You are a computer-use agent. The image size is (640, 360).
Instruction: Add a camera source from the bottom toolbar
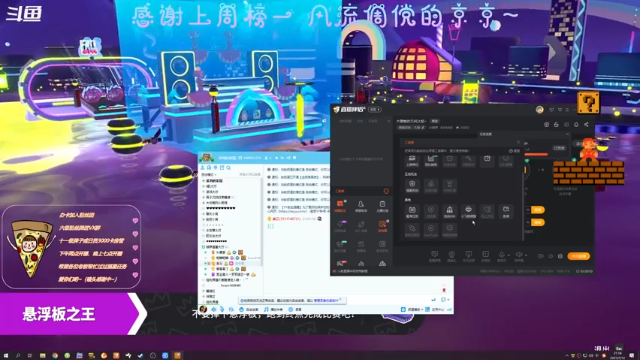click(x=451, y=256)
